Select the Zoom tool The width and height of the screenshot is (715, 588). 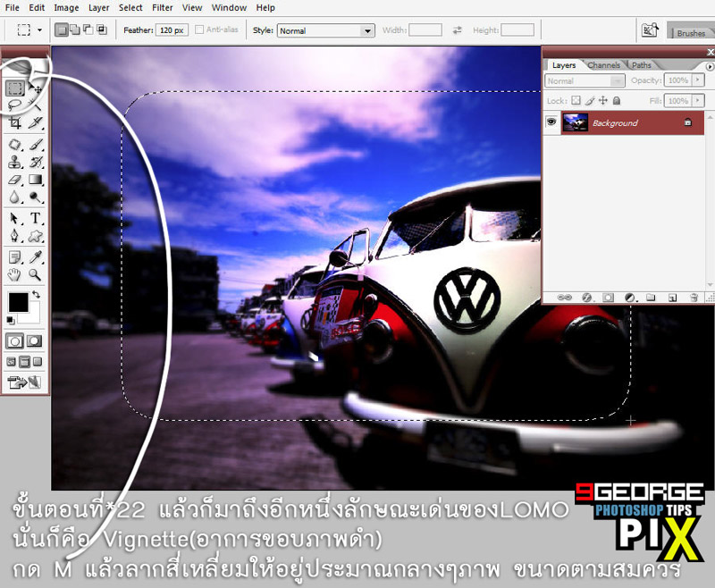click(x=36, y=274)
